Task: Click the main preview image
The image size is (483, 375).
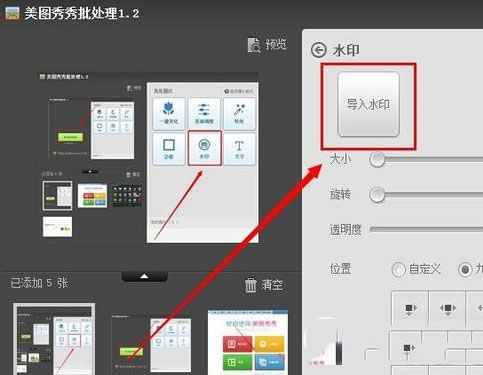Action: [148, 158]
